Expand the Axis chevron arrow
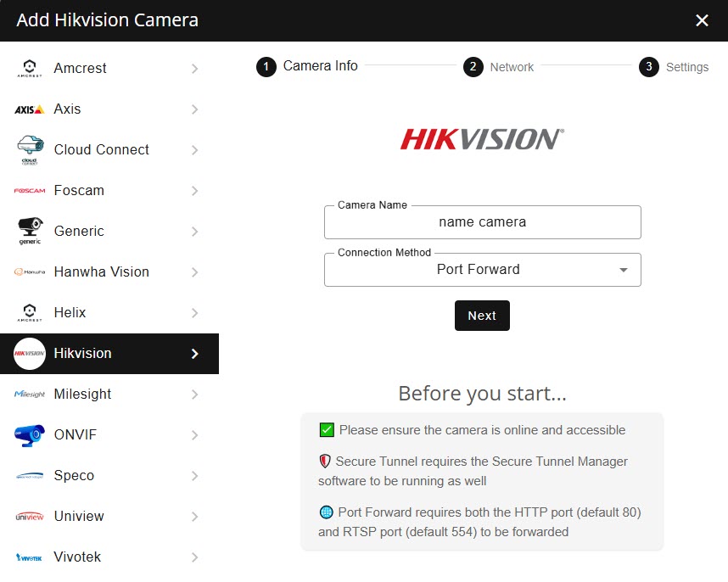The width and height of the screenshot is (728, 582). tap(195, 109)
